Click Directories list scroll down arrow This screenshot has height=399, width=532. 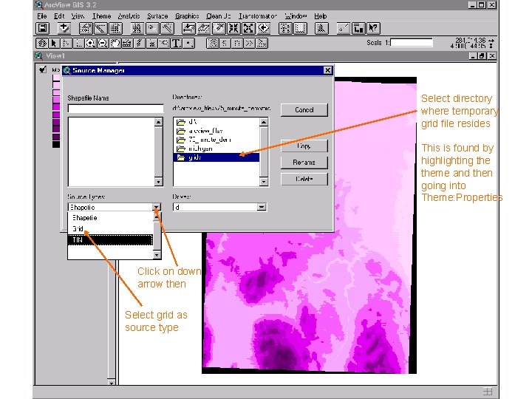coord(264,182)
